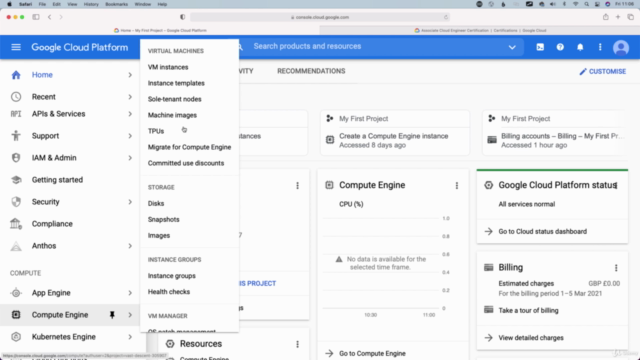Image resolution: width=640 pixels, height=360 pixels.
Task: Switch to the Recommendations tab
Action: (x=311, y=71)
